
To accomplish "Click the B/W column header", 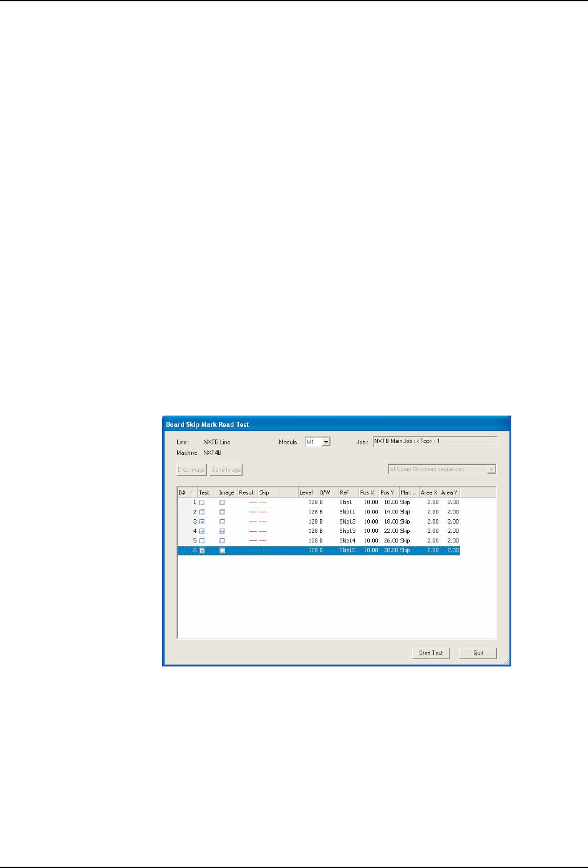I will tap(328, 492).
